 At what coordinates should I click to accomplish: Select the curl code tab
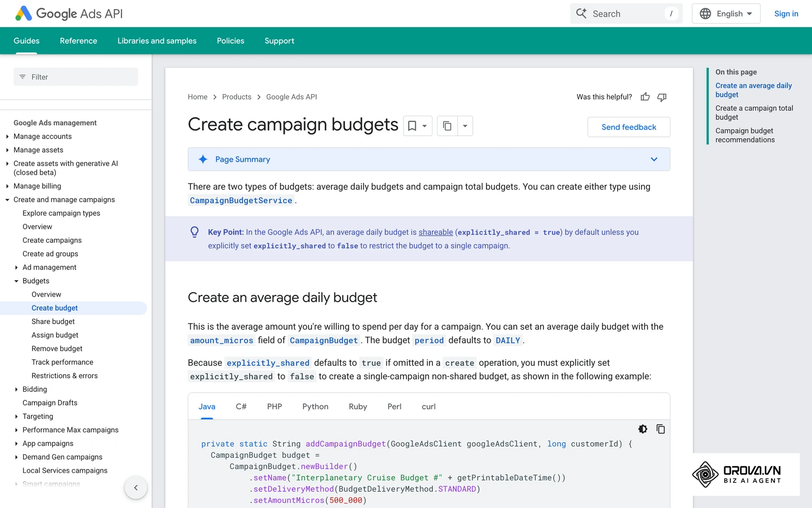428,406
